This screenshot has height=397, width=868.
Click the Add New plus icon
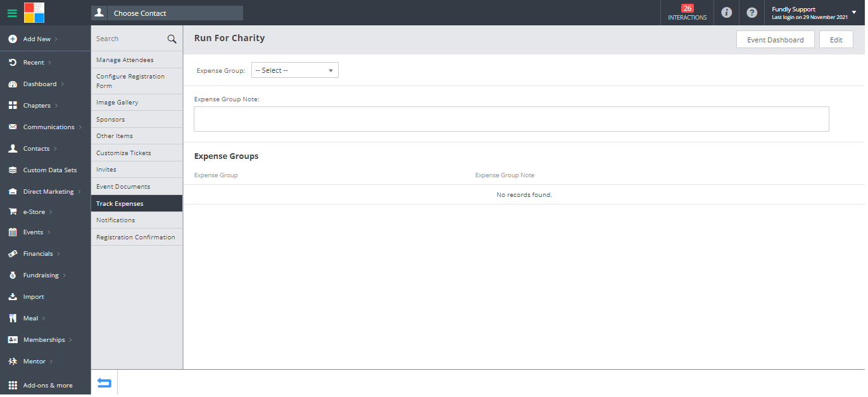[x=13, y=39]
